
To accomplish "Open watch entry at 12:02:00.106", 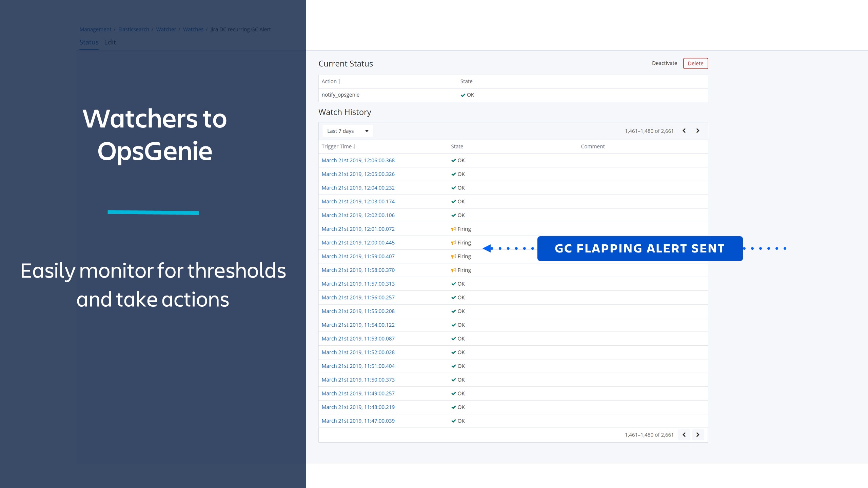I will pyautogui.click(x=358, y=215).
